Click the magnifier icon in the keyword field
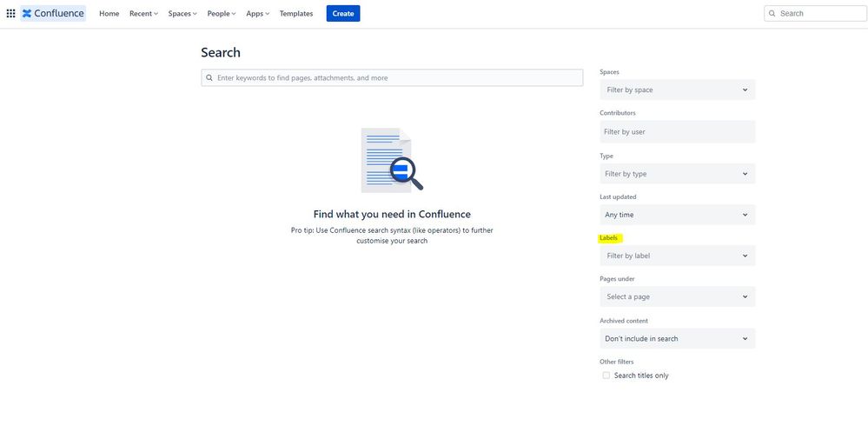This screenshot has height=439, width=868. pos(209,78)
